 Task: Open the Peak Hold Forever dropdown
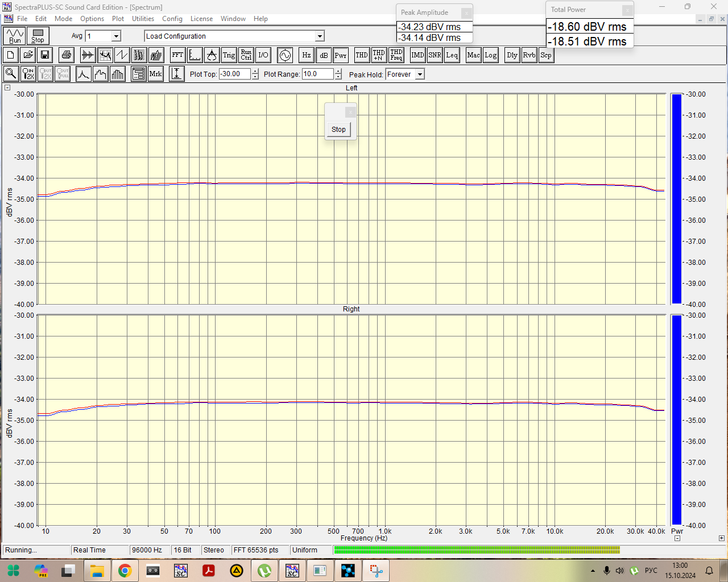(420, 74)
